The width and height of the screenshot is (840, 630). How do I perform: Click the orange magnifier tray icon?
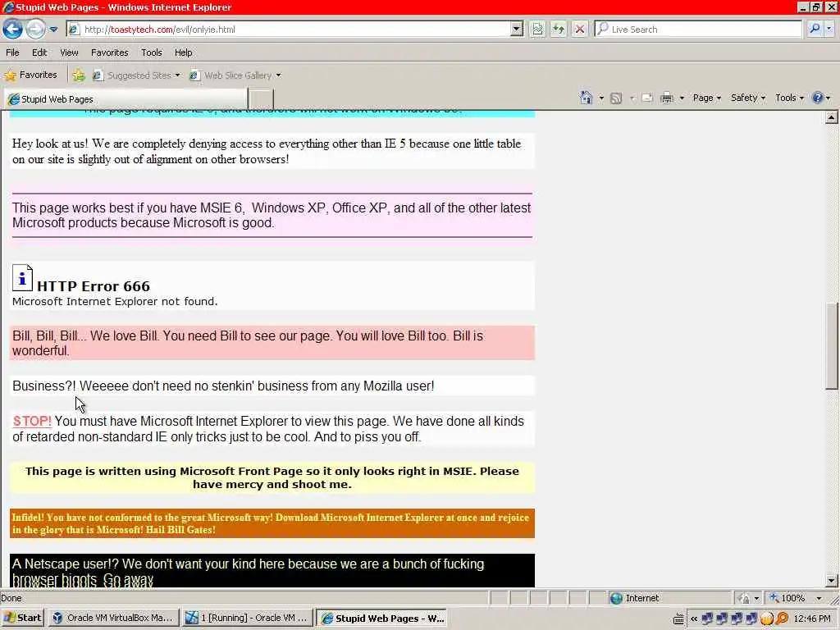(782, 619)
